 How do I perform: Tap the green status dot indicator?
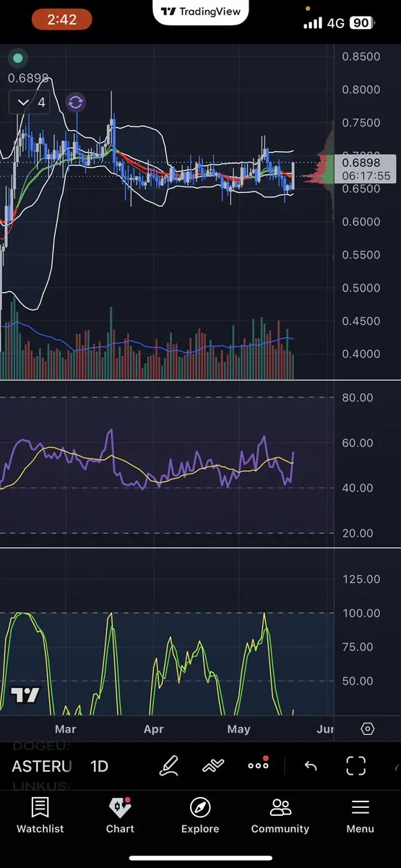[18, 58]
